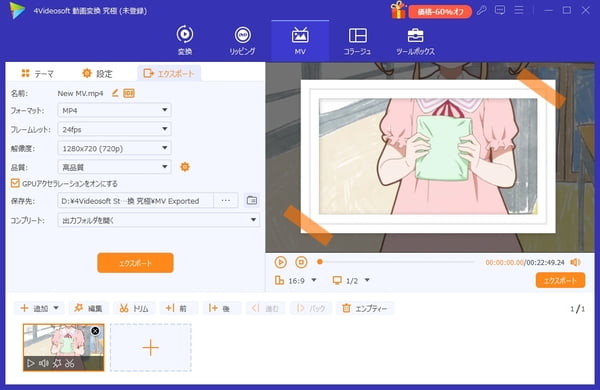Stop the preview playback
This screenshot has width=600, height=390.
click(302, 262)
